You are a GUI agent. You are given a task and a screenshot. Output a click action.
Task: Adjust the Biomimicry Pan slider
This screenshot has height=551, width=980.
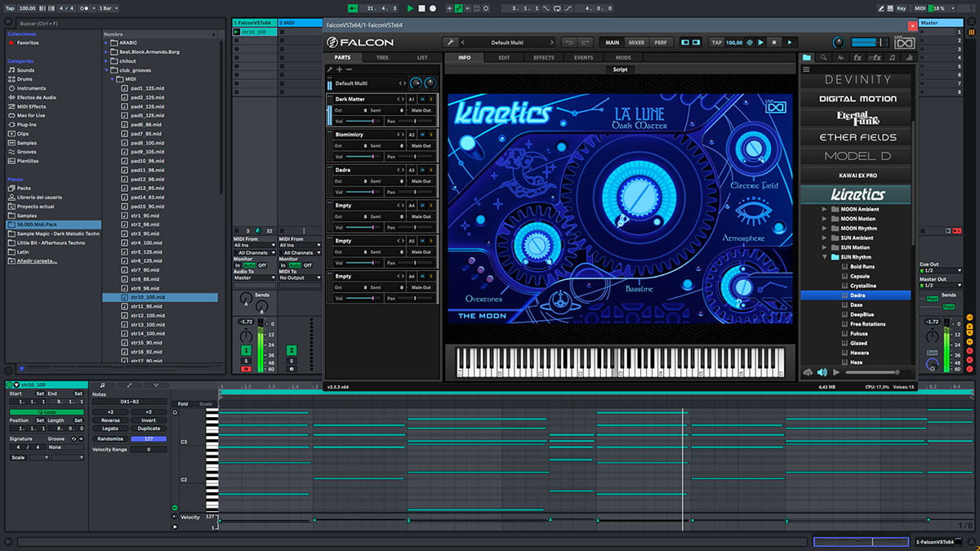[x=416, y=156]
